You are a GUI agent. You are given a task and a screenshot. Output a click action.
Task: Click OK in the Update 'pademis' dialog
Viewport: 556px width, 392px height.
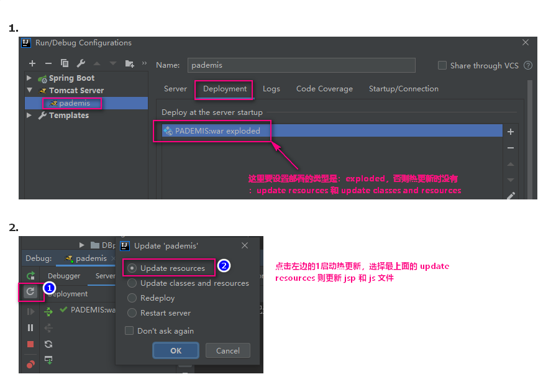tap(176, 350)
